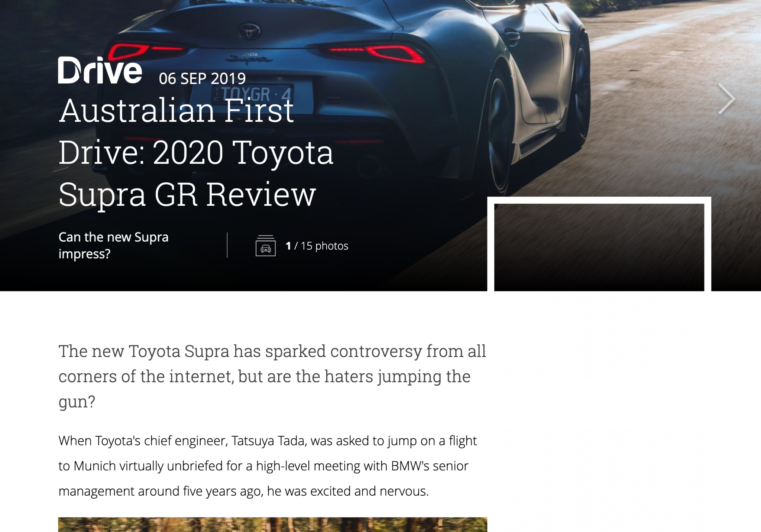Click the article headline Australian First Drive
Viewport: 761px width, 532px height.
(196, 152)
